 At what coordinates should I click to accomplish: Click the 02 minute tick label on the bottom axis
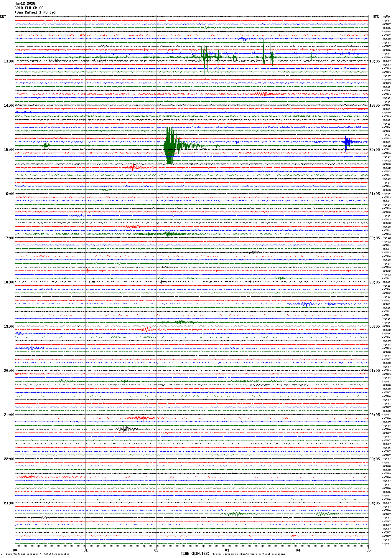click(156, 550)
